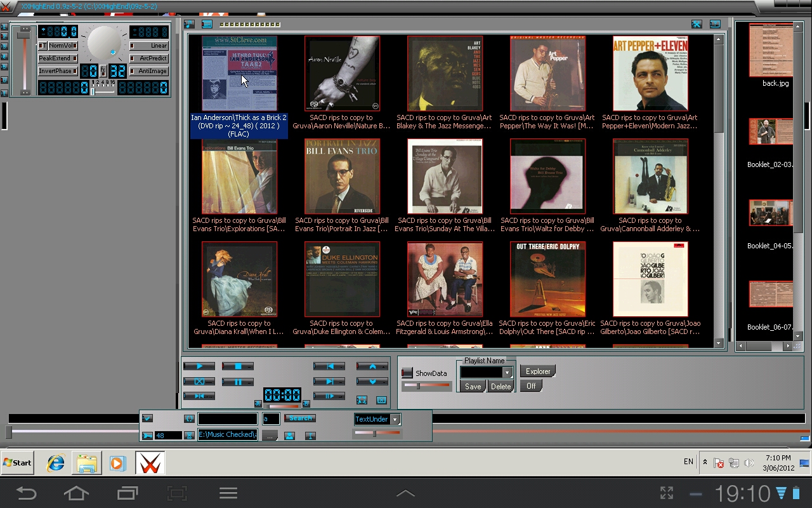The height and width of the screenshot is (508, 812).
Task: Enable the AntiImage option
Action: pyautogui.click(x=149, y=71)
